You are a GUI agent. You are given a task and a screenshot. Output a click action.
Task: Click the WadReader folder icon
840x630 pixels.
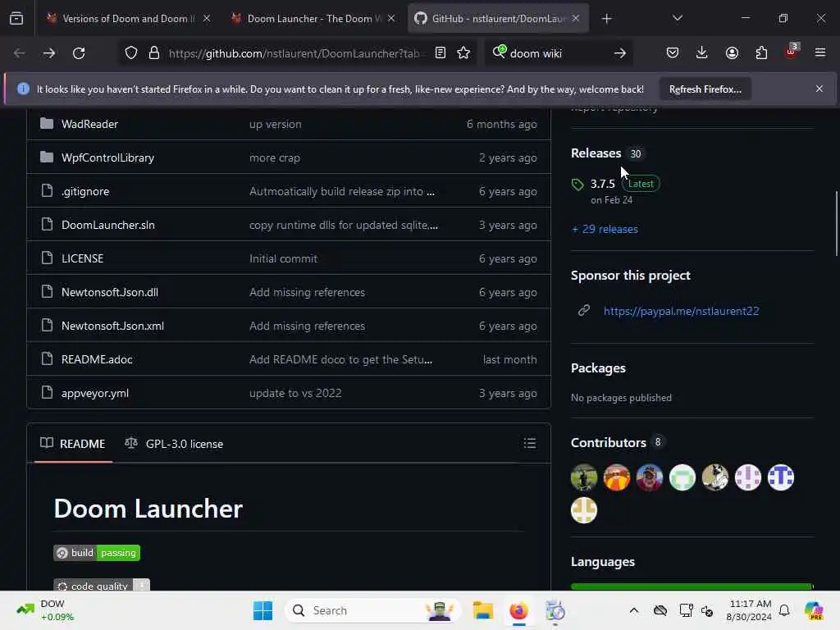point(47,124)
